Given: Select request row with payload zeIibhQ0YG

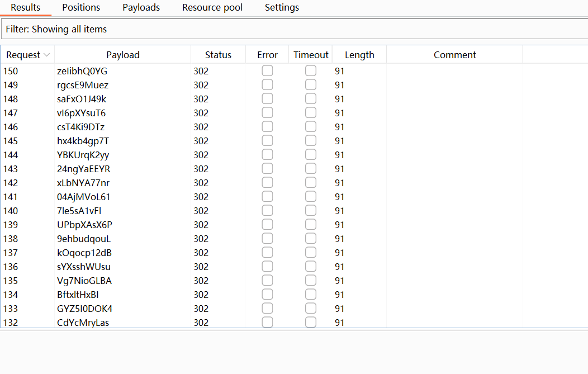Looking at the screenshot, I should coord(82,71).
